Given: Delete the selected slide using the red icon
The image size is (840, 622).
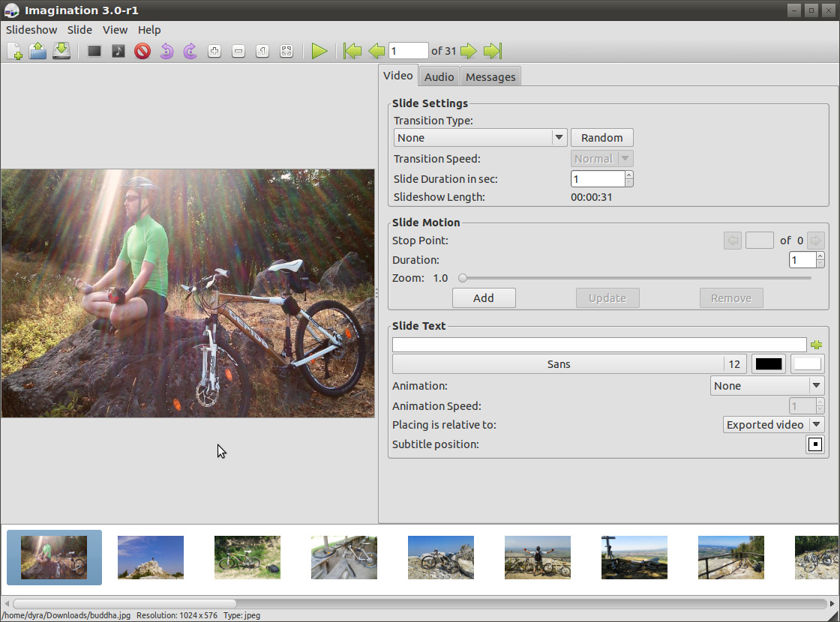Looking at the screenshot, I should point(142,52).
